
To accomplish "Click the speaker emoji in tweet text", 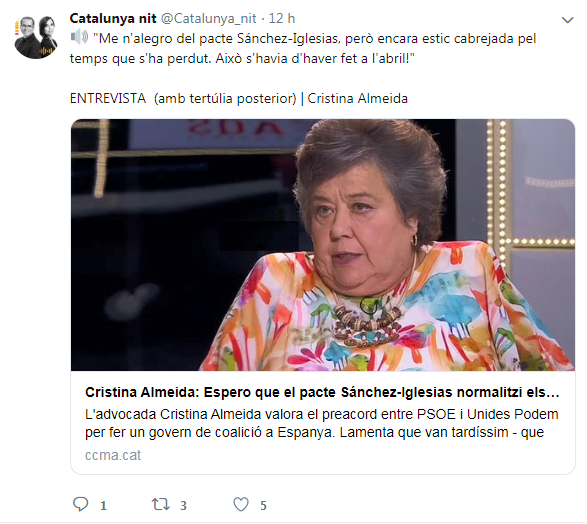I will 79,37.
